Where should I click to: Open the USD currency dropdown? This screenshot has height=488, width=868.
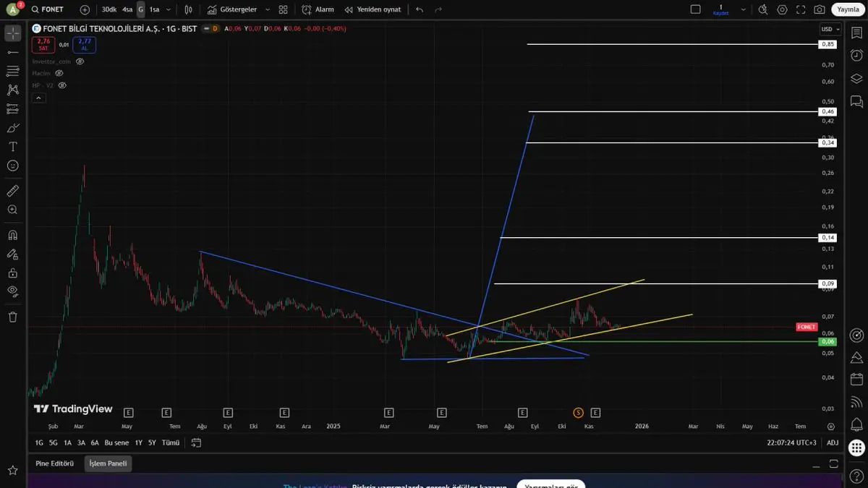pos(830,29)
